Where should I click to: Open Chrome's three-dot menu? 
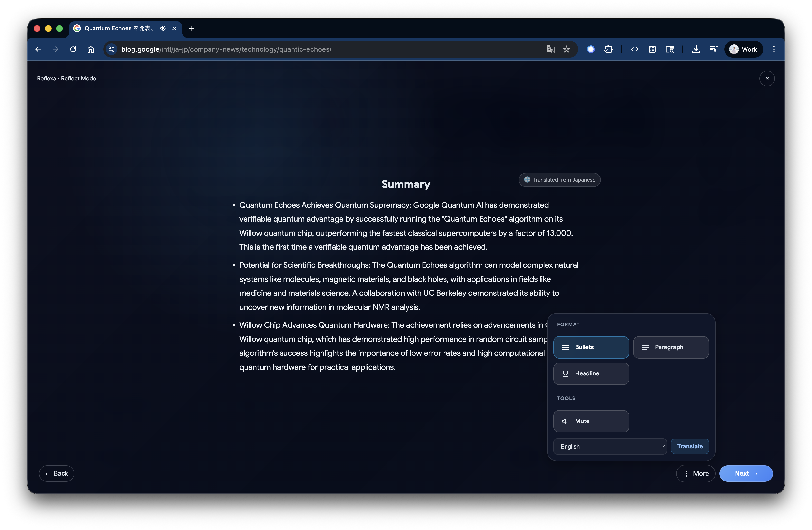(x=774, y=49)
